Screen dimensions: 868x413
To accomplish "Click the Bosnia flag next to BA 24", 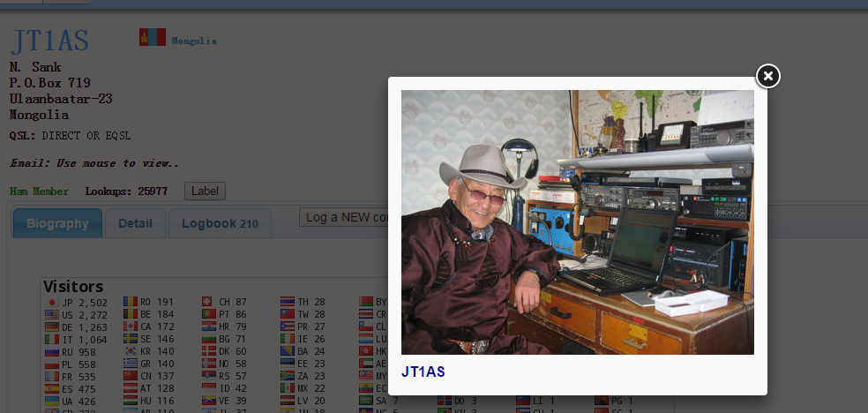I will point(288,351).
